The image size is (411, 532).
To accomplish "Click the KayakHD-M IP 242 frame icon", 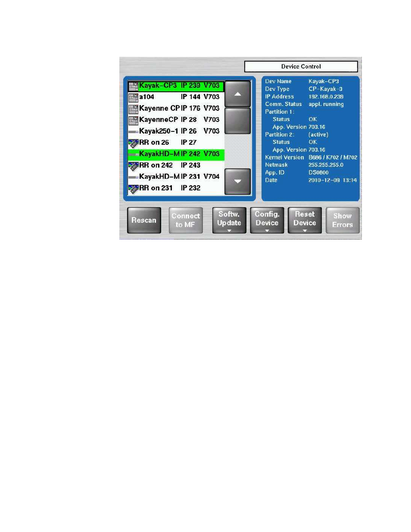I will 134,154.
